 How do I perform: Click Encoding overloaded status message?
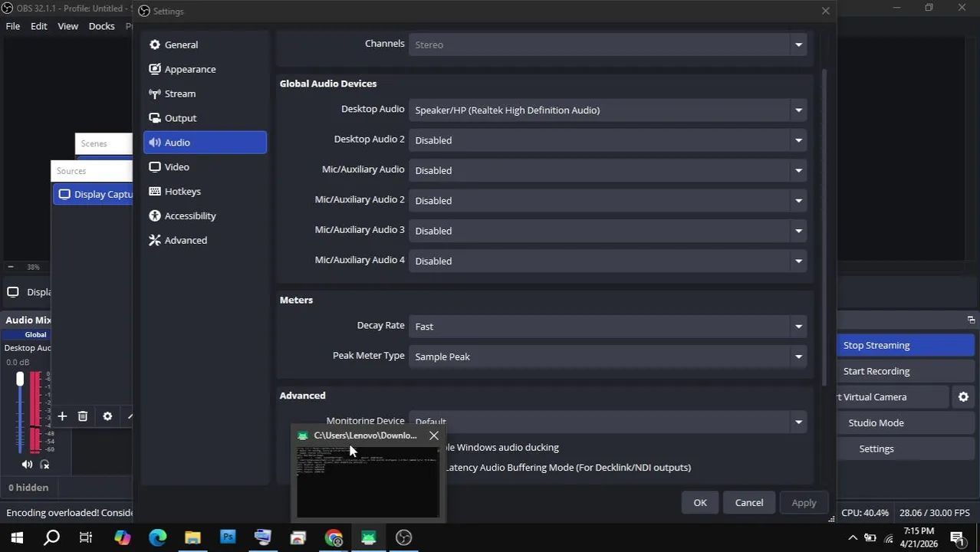pos(69,513)
